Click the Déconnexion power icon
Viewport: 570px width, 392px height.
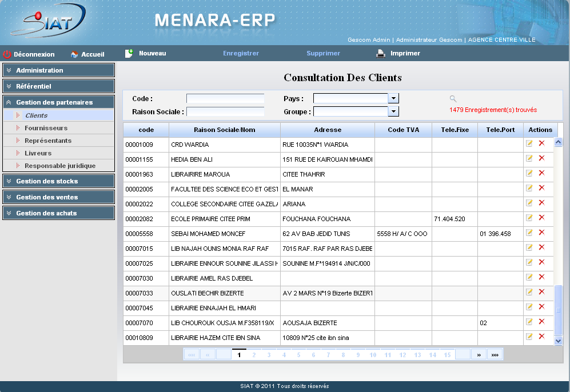pos(7,54)
